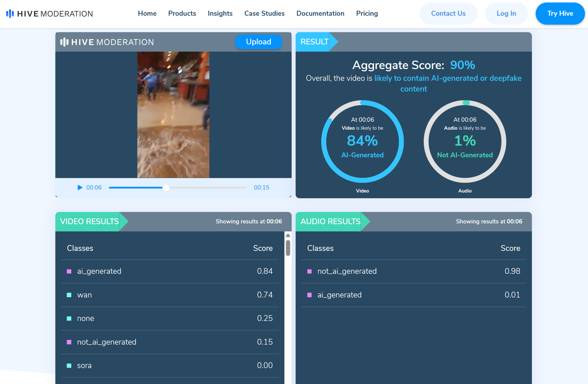Click the Video Results scrollbar thumb
The image size is (588, 384).
point(288,248)
